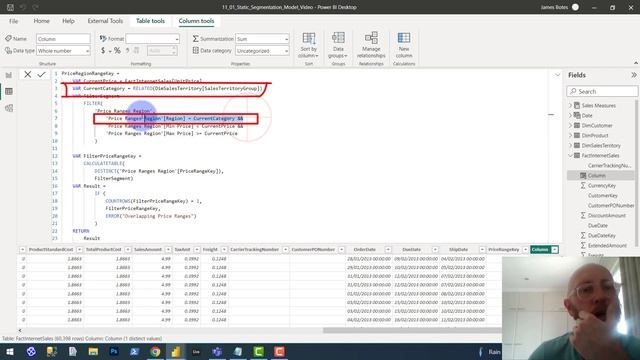Expand the formula bar with the chevron
The image size is (640, 360).
[x=557, y=75]
